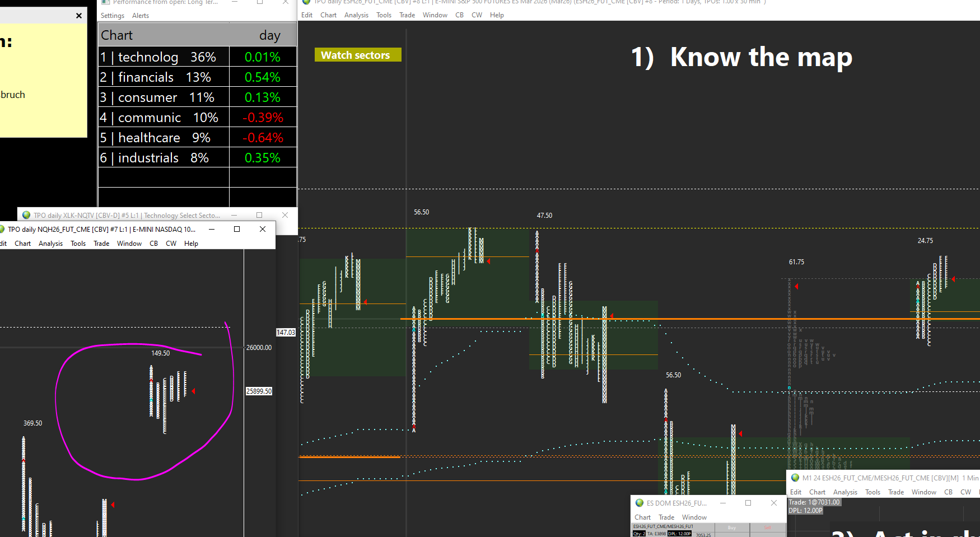
Task: Open CW menu in NQH26 NASDAQ window
Action: coord(171,244)
